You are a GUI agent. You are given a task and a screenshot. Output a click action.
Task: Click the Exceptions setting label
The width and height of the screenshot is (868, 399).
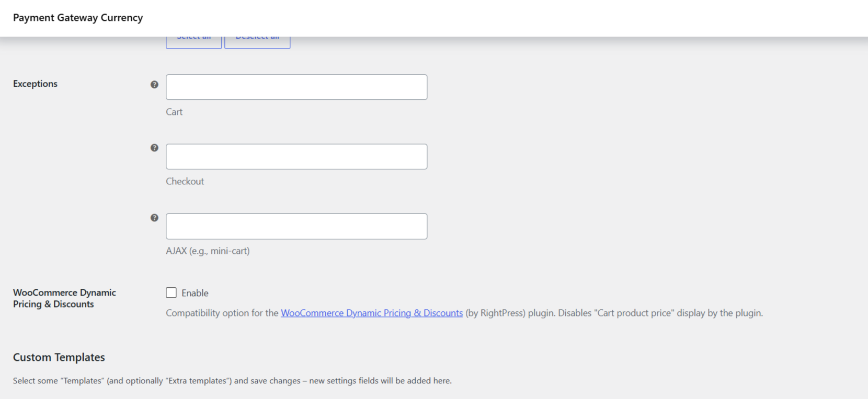[35, 84]
